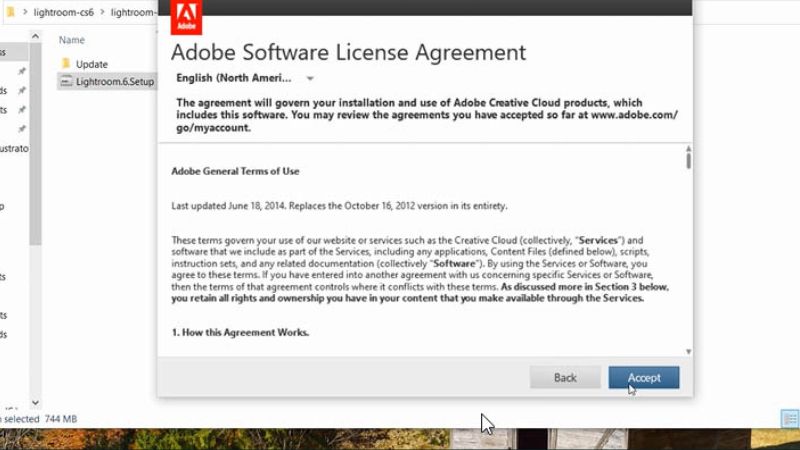This screenshot has width=800, height=450.
Task: Open the Update folder
Action: [x=91, y=64]
